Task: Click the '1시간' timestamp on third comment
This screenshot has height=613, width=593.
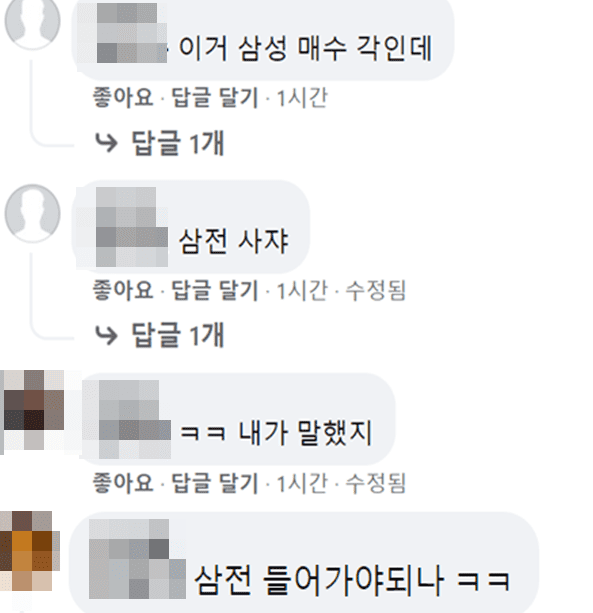Action: click(302, 483)
